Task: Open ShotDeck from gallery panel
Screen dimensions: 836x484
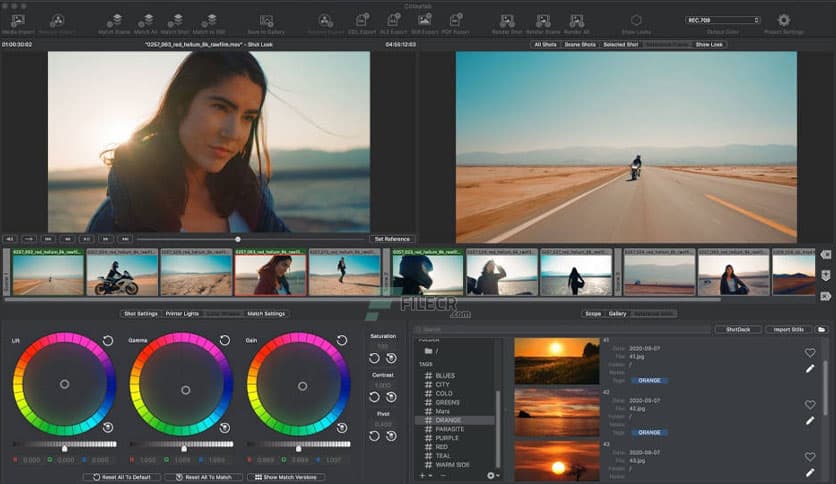Action: [738, 330]
